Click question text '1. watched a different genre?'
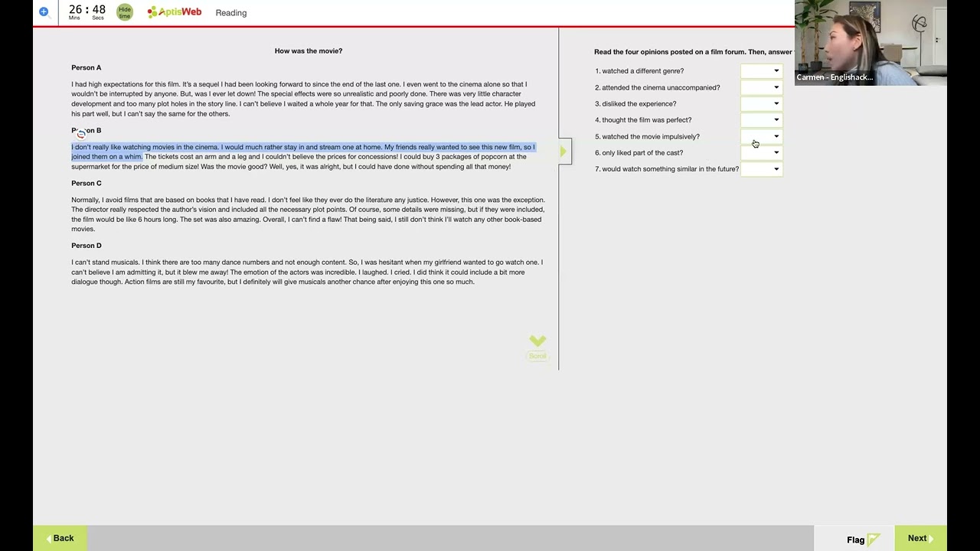Viewport: 980px width, 551px height. pos(639,71)
